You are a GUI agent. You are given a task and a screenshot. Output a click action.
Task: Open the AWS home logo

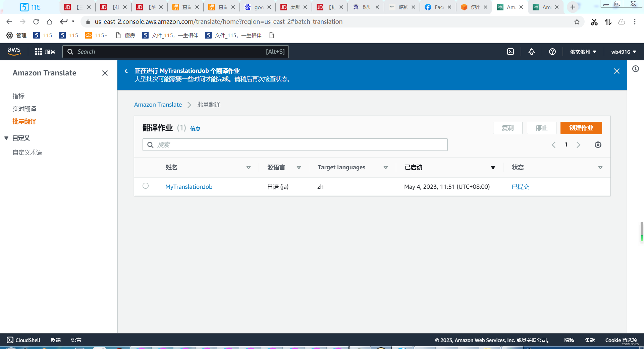(14, 51)
